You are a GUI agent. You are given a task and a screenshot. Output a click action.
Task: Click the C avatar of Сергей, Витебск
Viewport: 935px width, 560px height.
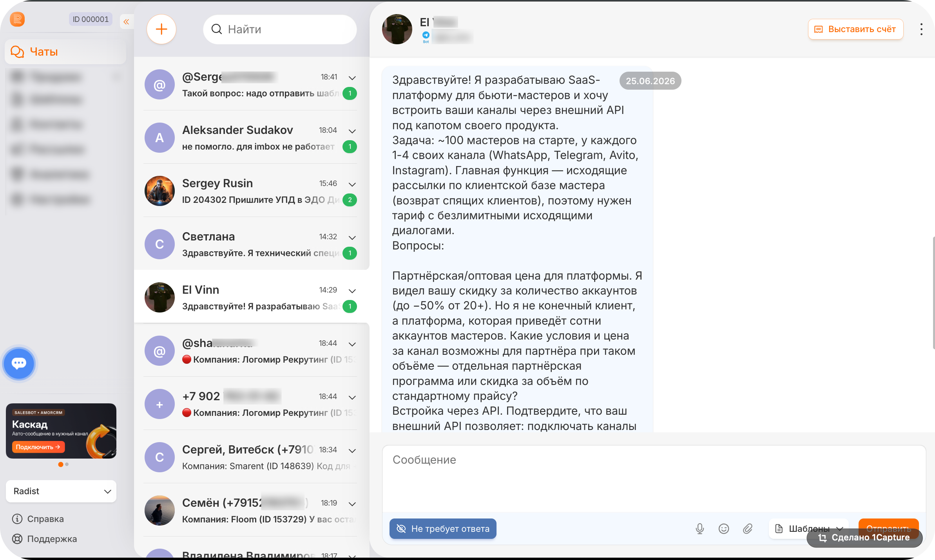[159, 457]
